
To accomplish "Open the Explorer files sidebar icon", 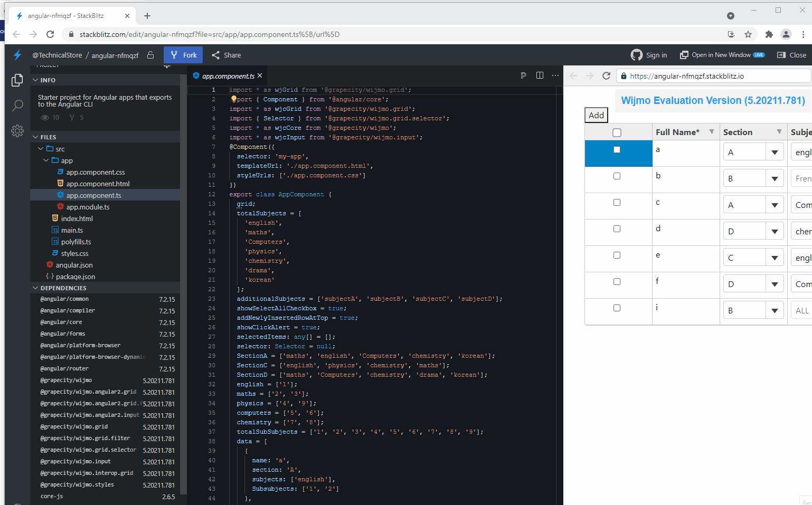I will (x=17, y=80).
